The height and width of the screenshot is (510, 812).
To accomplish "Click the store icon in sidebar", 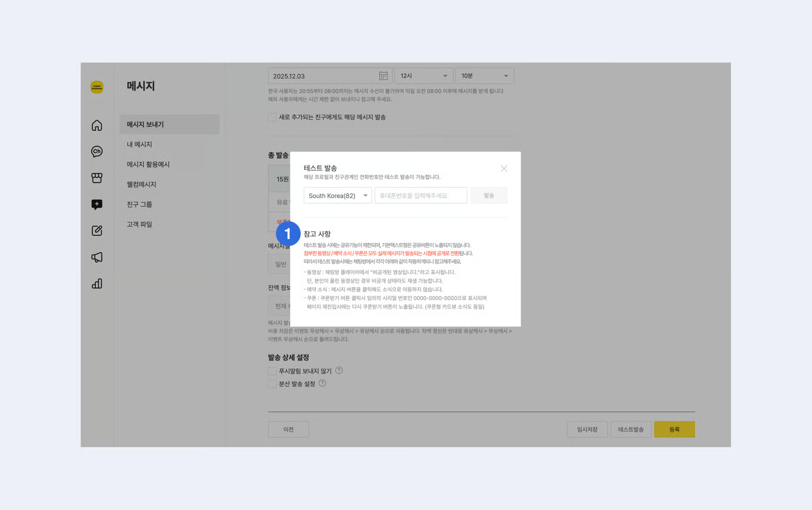I will tap(97, 178).
